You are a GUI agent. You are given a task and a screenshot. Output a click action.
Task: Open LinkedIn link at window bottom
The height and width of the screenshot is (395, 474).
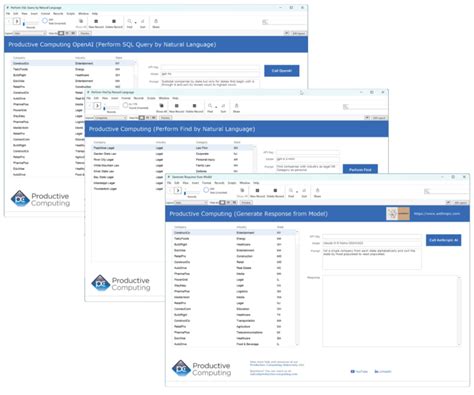coord(383,371)
